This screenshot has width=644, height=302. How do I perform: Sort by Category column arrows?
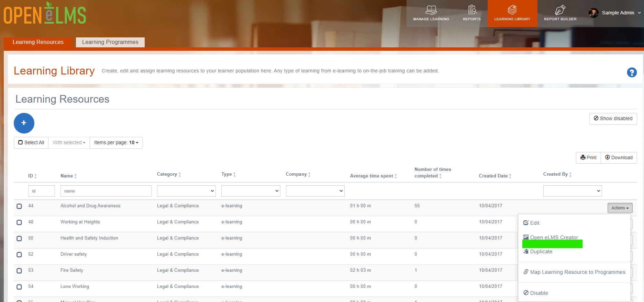point(179,174)
